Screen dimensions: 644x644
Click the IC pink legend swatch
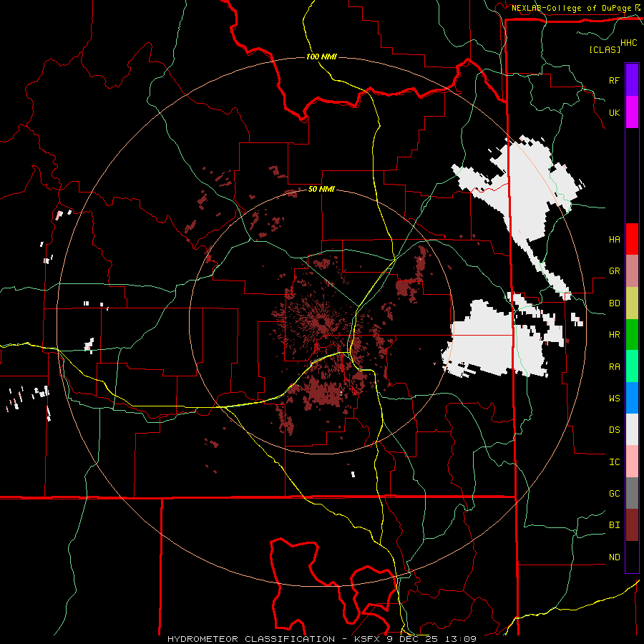pyautogui.click(x=632, y=462)
